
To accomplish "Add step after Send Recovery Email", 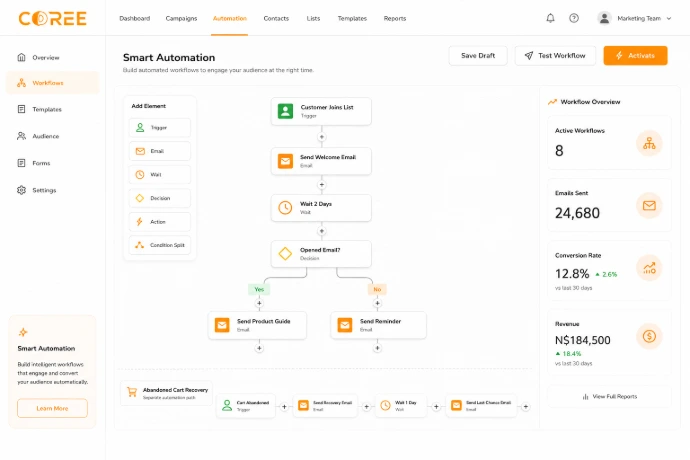I will (x=366, y=407).
